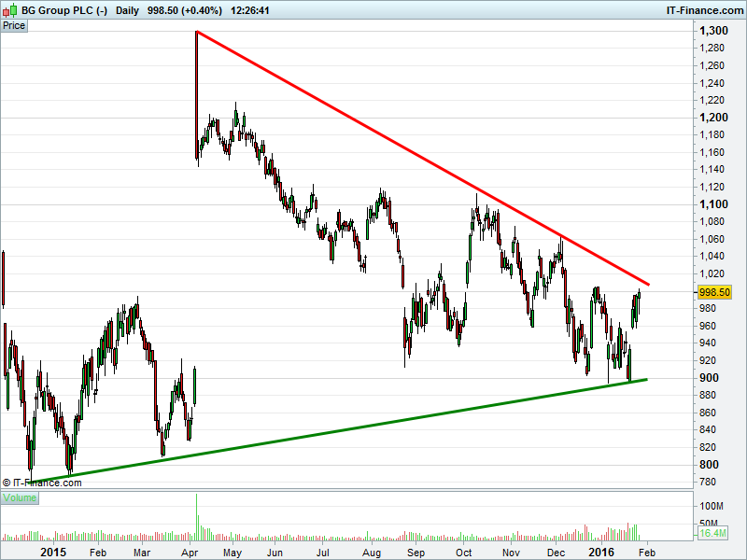Screen dimensions: 747x560
Task: Open the Daily timeframe selector
Action: 128,10
